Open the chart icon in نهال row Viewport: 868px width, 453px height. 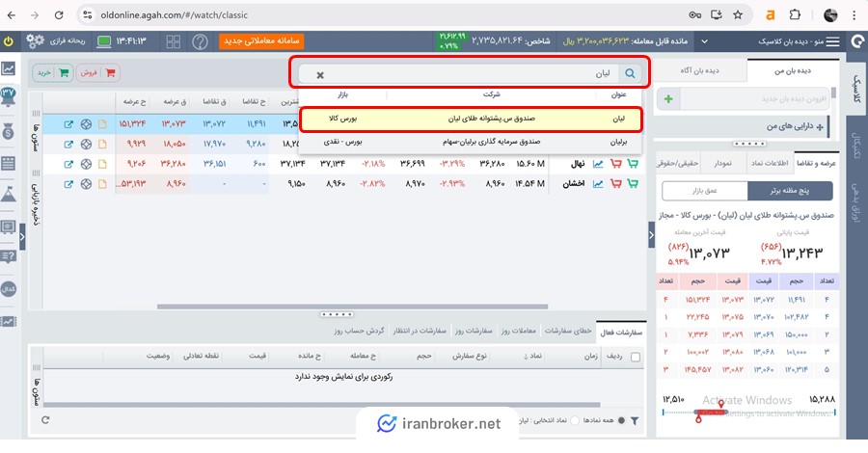coord(598,164)
